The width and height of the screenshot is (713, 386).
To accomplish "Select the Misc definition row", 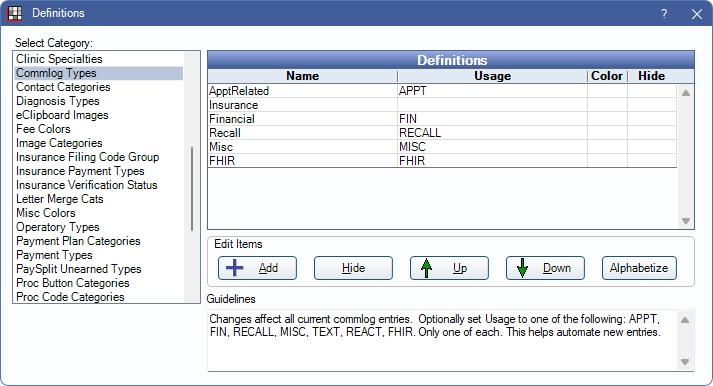I will (442, 147).
